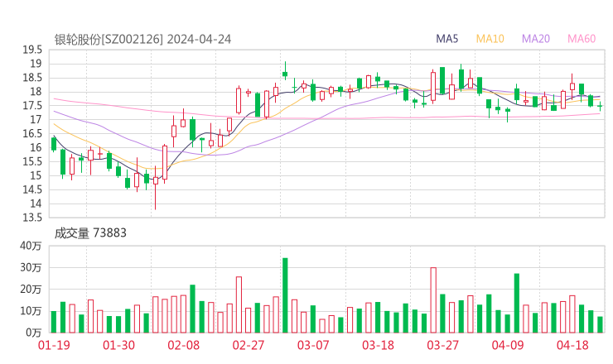Click the 14.5 price axis label
This screenshot has height=364, width=613.
click(32, 189)
